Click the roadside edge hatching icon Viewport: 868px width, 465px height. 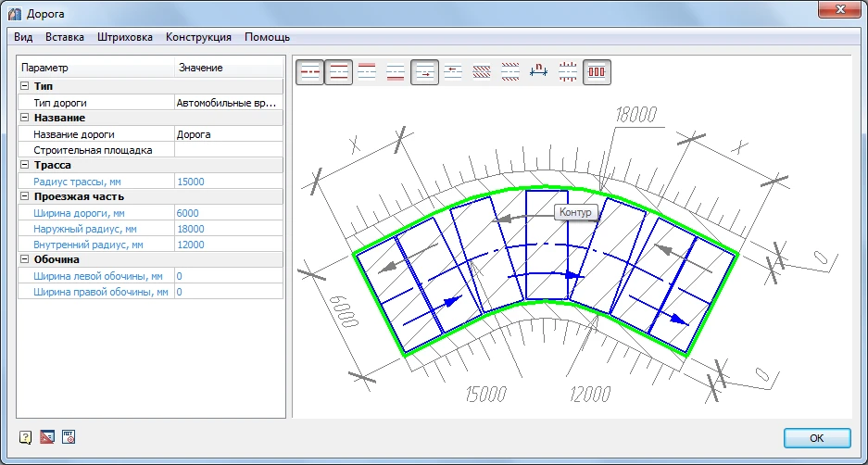510,72
